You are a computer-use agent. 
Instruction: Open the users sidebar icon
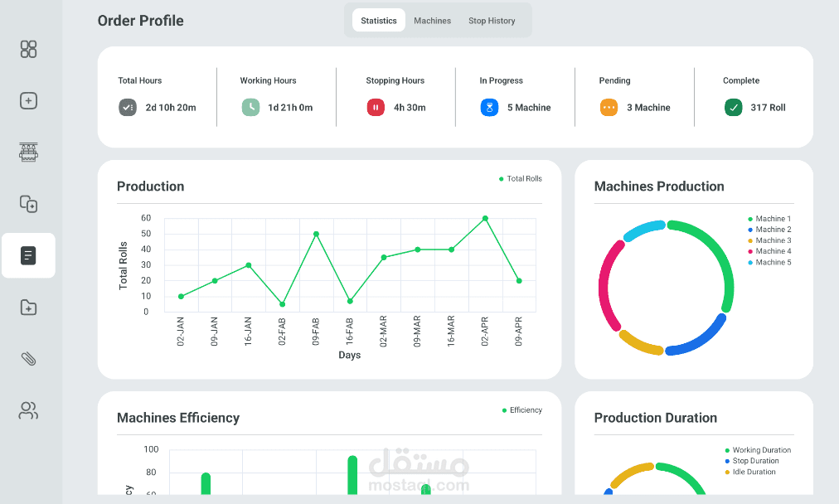click(x=28, y=410)
